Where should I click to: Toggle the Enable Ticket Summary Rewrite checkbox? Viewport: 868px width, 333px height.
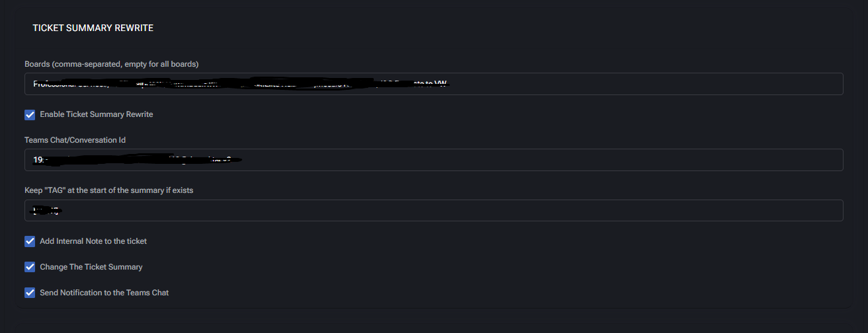tap(30, 115)
